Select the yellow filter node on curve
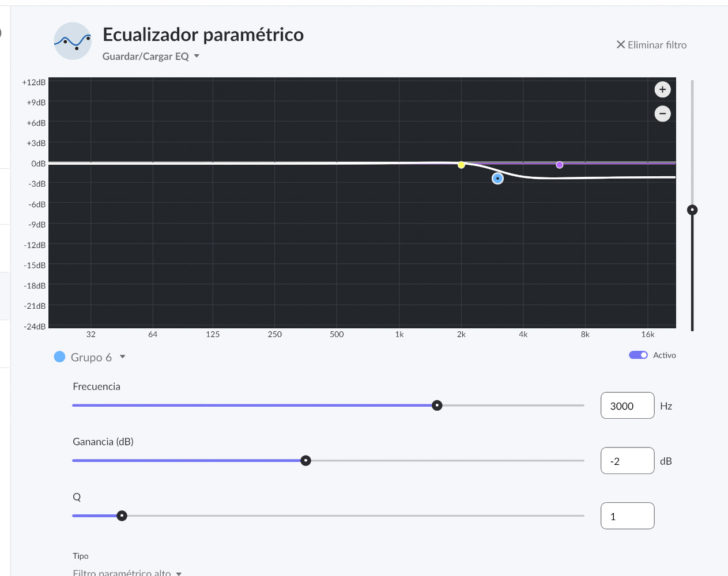728x576 pixels. point(461,165)
